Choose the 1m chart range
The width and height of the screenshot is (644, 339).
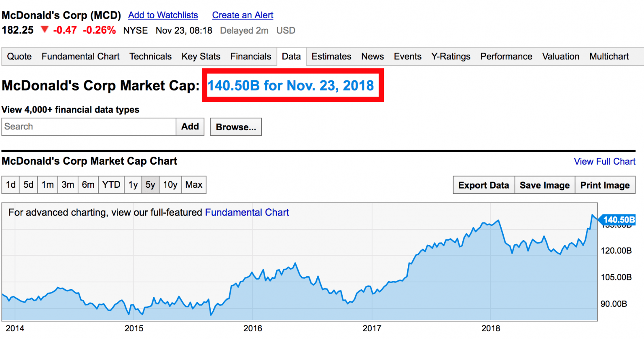pyautogui.click(x=48, y=185)
